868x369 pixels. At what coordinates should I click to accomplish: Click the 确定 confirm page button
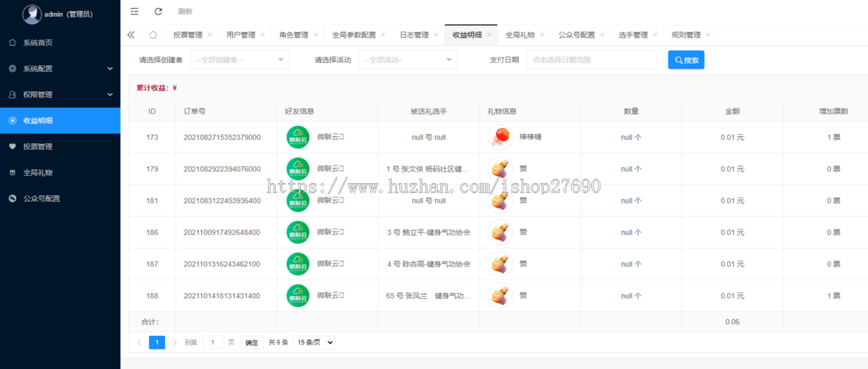click(252, 343)
